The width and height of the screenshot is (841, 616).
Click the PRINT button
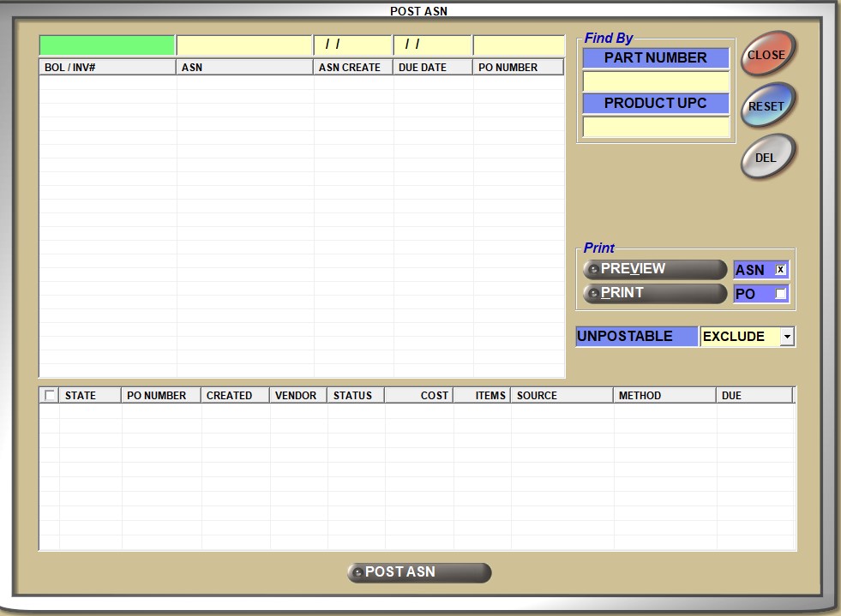[654, 293]
